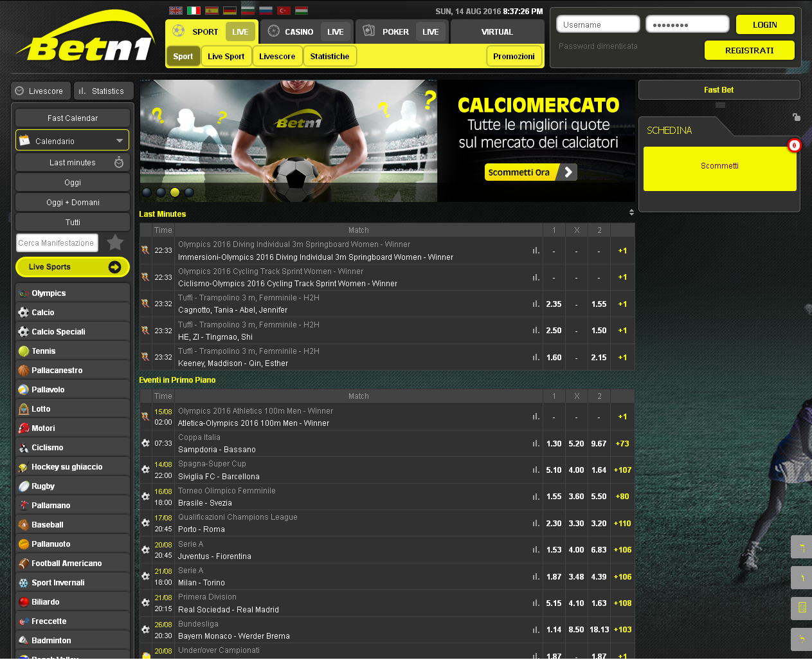Focus the password input field

point(687,24)
